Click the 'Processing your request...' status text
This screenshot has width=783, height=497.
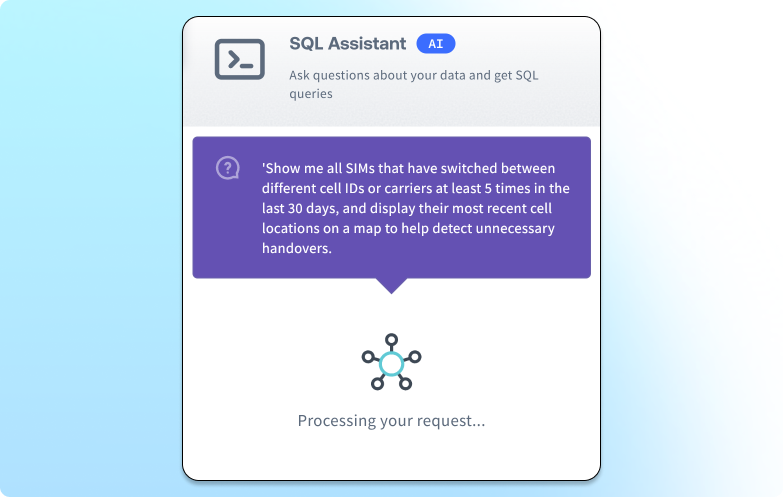pos(391,421)
